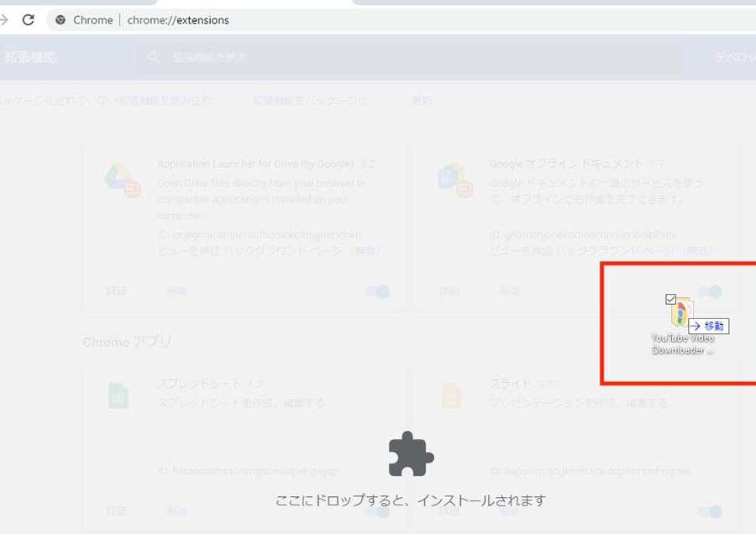756x534 pixels.
Task: Tick the checkbox on the dragged file
Action: (x=670, y=299)
